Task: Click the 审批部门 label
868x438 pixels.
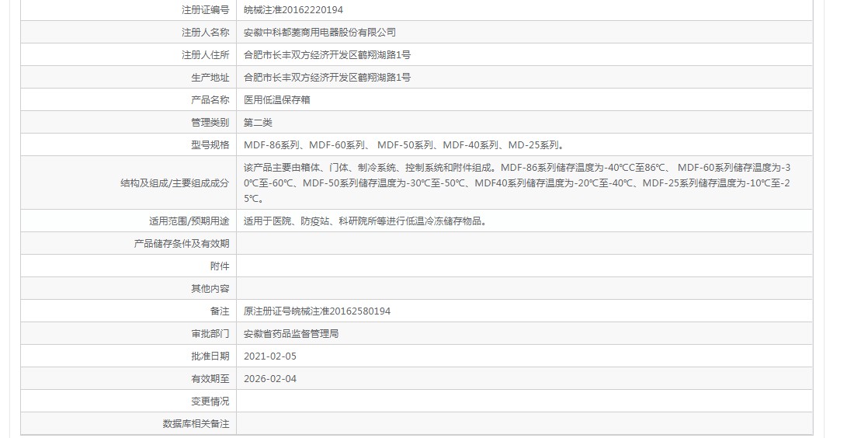Action: point(210,334)
